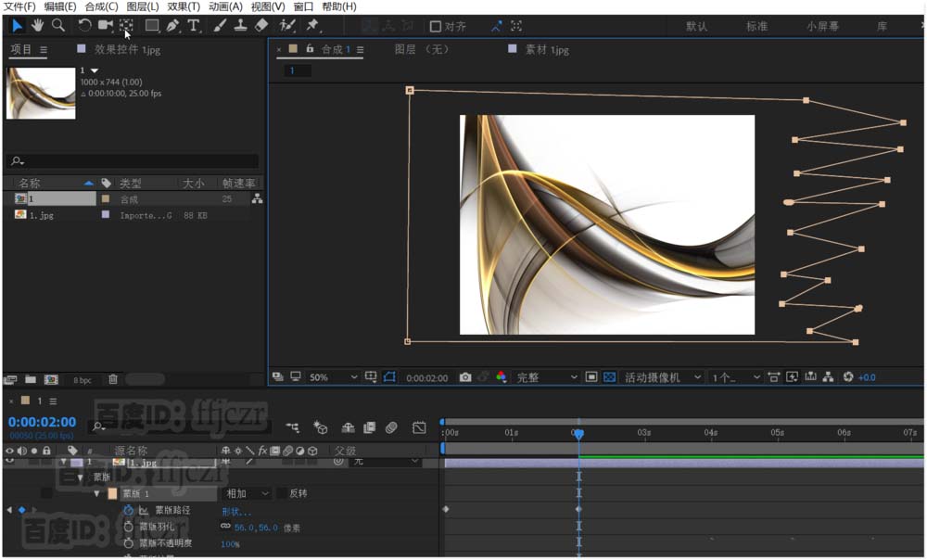
Task: Open the 活动摄像机 camera view dropdown
Action: click(660, 377)
